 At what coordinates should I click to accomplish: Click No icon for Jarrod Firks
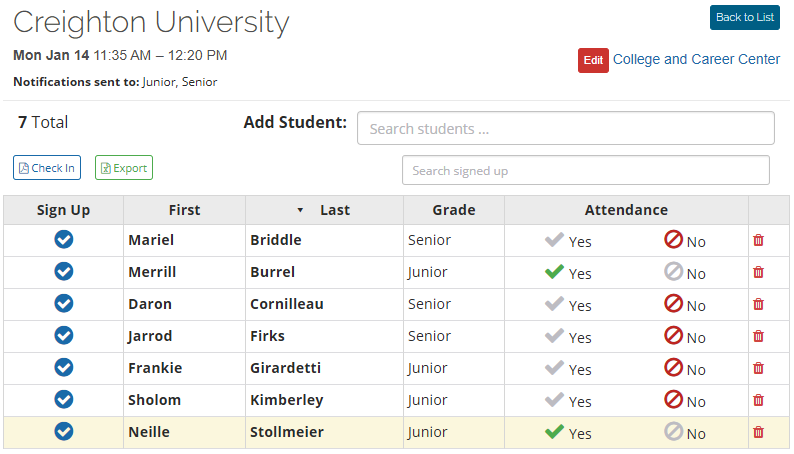tap(674, 336)
